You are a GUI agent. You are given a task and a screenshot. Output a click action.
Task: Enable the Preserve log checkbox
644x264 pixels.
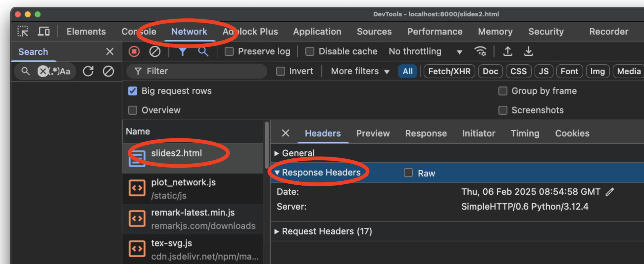click(x=229, y=51)
